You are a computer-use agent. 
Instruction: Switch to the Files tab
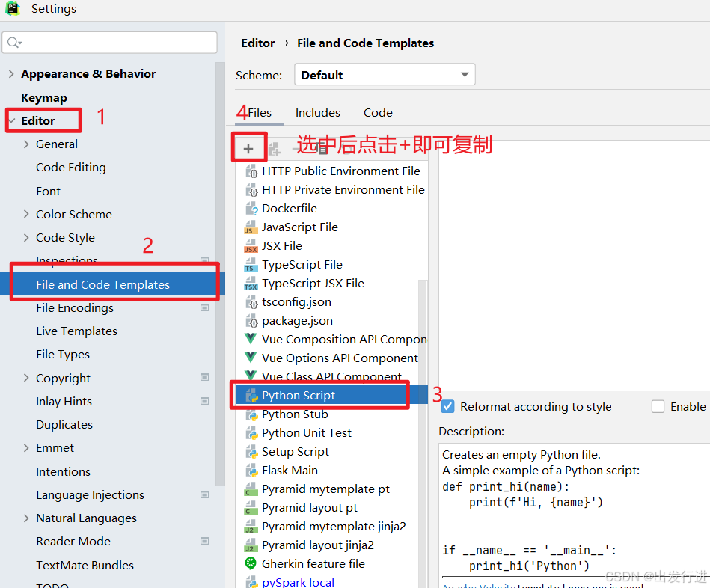[x=260, y=113]
